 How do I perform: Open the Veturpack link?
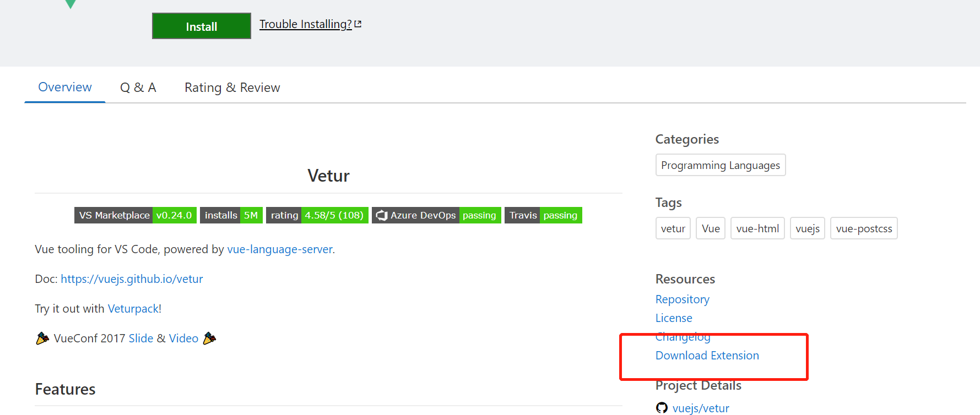133,309
